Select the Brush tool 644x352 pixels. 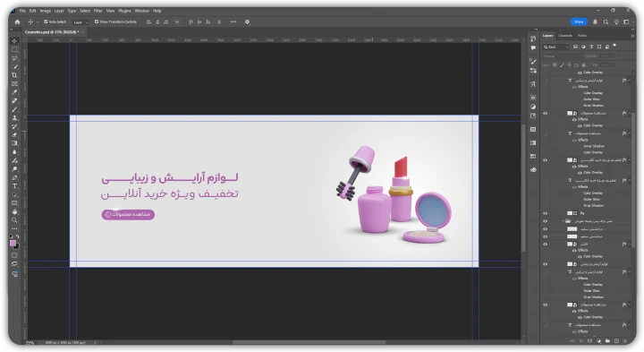[x=15, y=109]
